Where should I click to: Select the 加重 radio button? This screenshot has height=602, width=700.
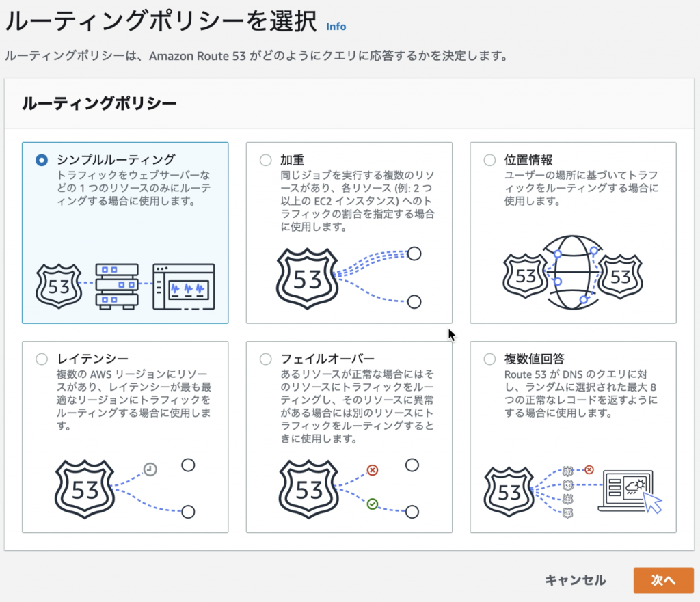(x=266, y=160)
